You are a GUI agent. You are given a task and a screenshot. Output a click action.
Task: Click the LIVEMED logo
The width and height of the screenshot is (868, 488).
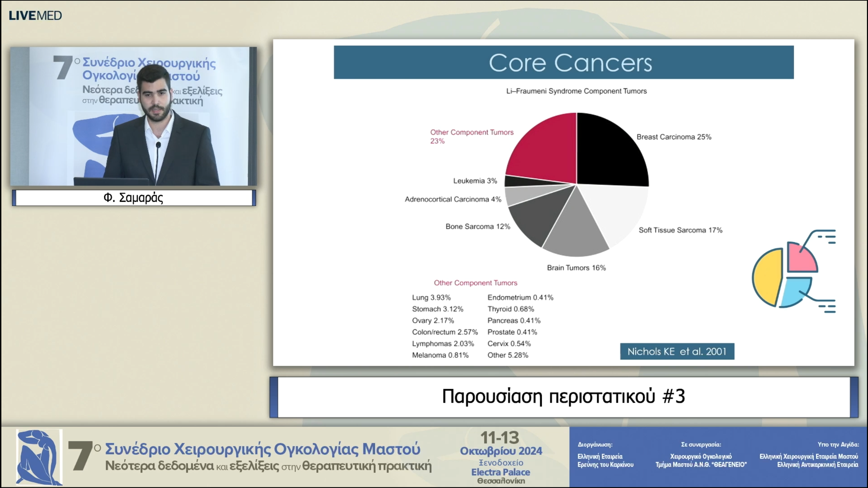click(35, 16)
